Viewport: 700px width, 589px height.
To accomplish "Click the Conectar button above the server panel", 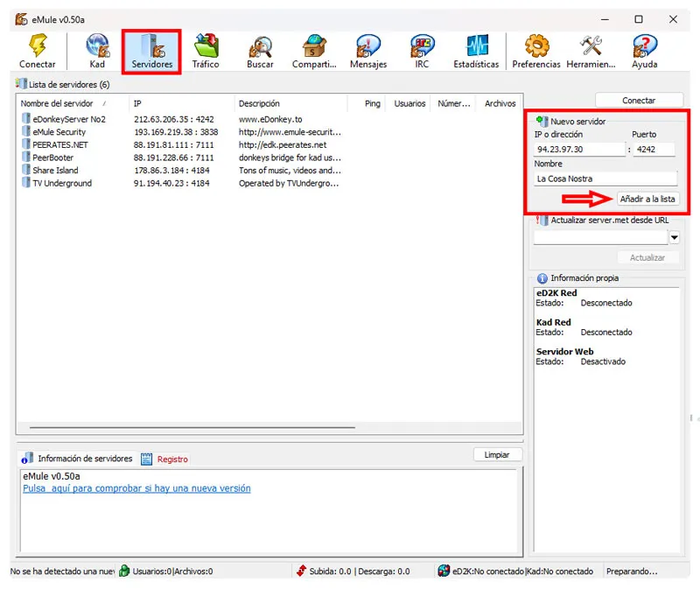I will click(640, 100).
